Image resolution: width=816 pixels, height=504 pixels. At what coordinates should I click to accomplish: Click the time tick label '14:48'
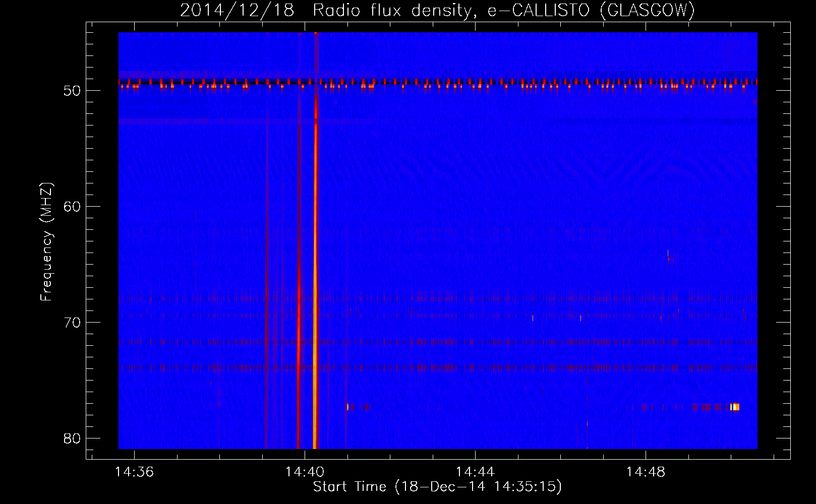point(646,472)
